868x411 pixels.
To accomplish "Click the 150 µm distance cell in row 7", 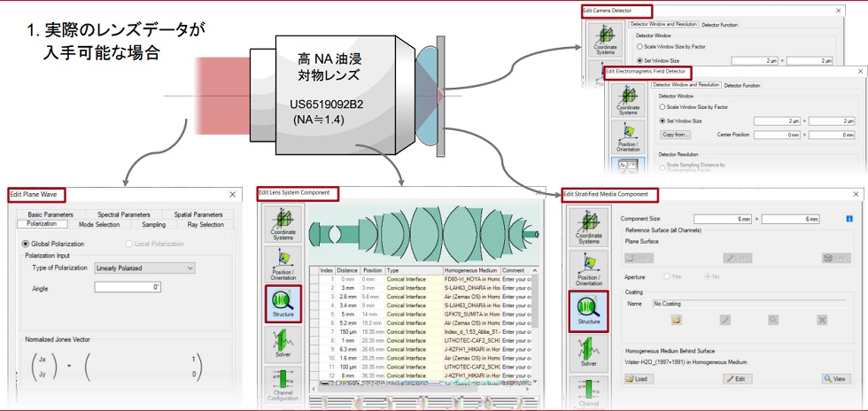I will point(347,331).
